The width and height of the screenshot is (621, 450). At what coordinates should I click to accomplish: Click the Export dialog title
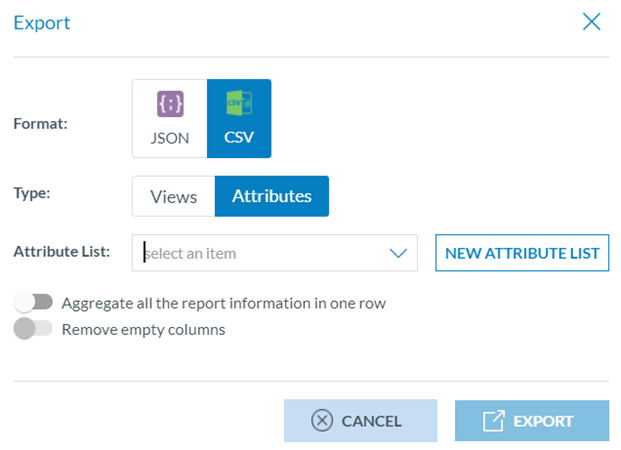point(42,23)
